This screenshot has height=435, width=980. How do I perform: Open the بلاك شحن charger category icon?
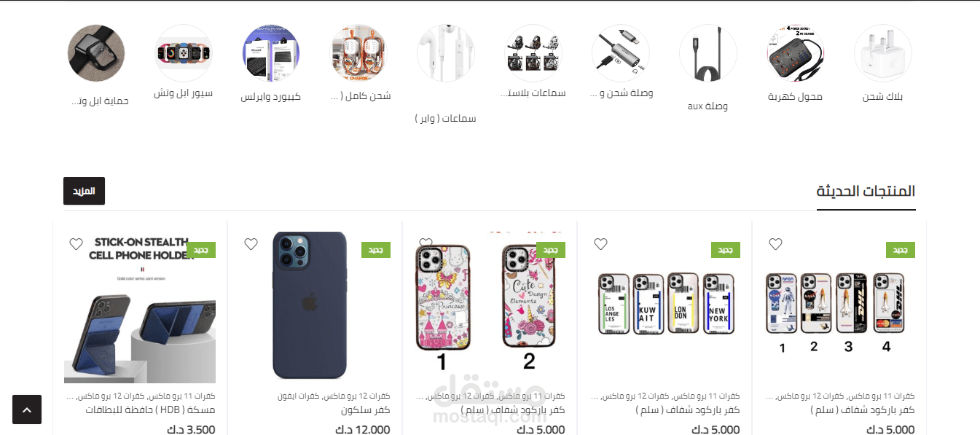pyautogui.click(x=882, y=53)
